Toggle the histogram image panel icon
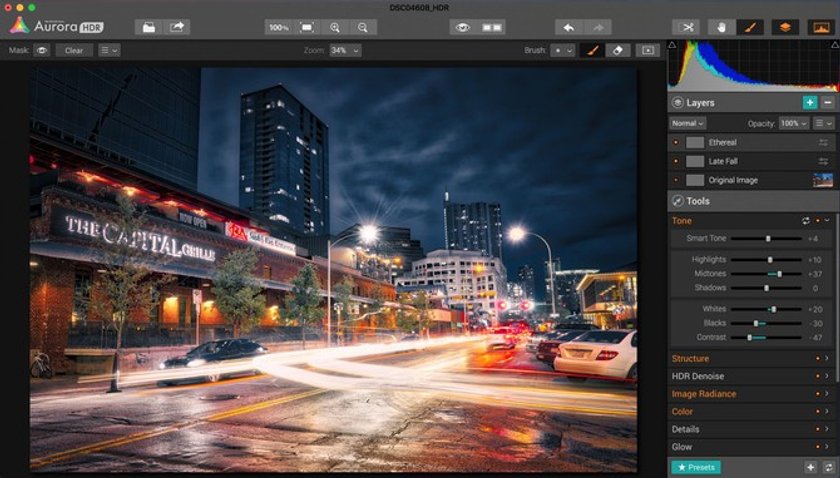Screen dimensions: 840x478 (821, 27)
